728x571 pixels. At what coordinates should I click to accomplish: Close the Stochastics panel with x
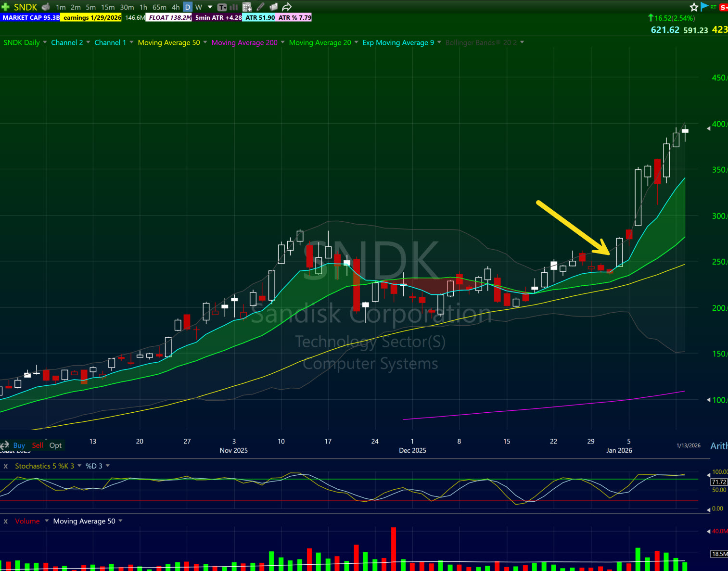pyautogui.click(x=6, y=466)
